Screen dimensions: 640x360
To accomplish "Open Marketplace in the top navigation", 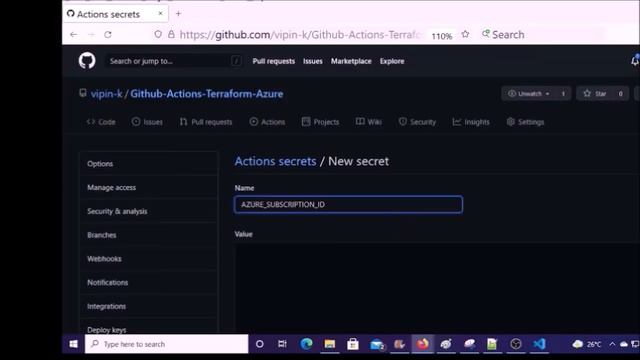I will 351,61.
